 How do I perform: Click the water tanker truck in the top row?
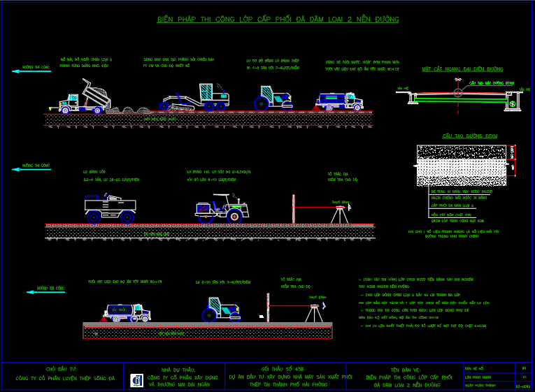click(x=339, y=101)
